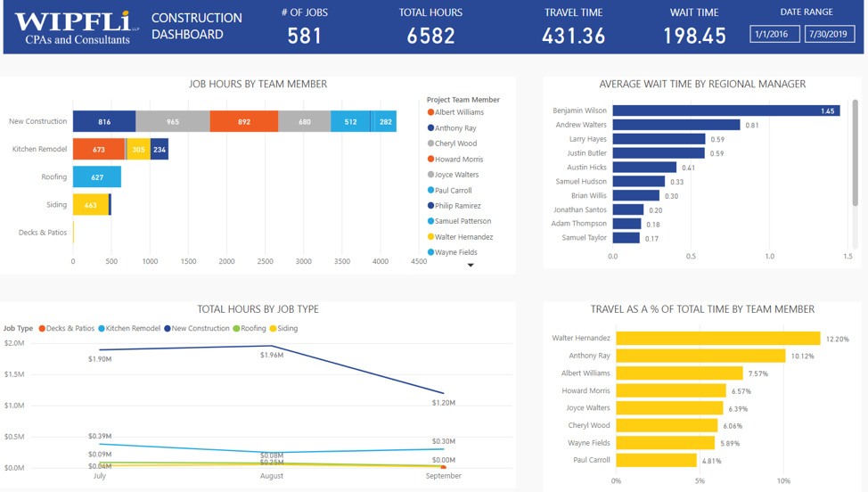Select Cheryl Wood legend entry
Screen dimensions: 868x492
pyautogui.click(x=455, y=143)
